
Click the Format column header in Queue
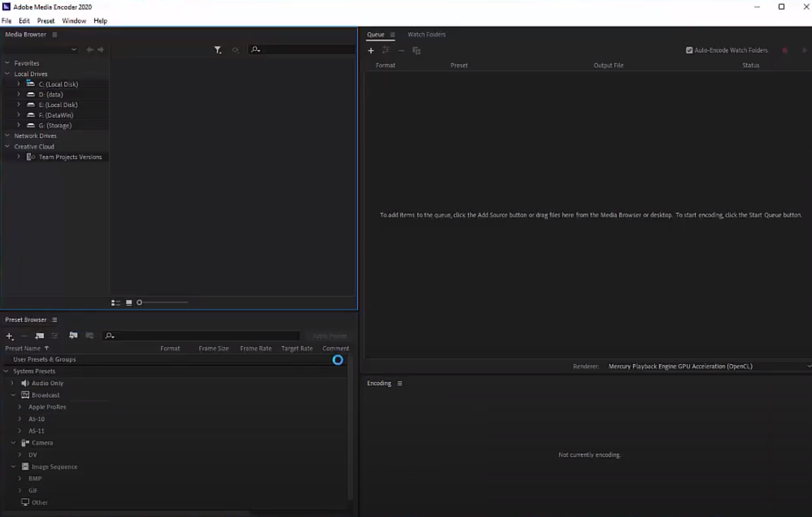tap(385, 65)
